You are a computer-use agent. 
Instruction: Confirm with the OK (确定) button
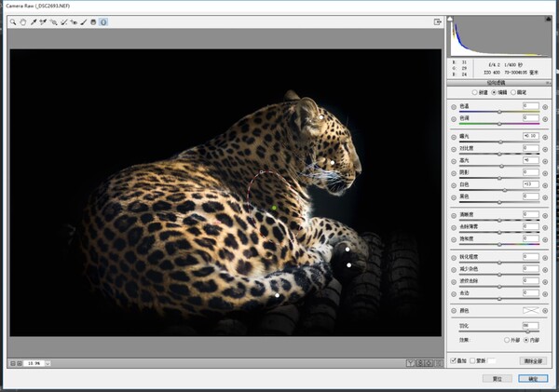click(533, 378)
